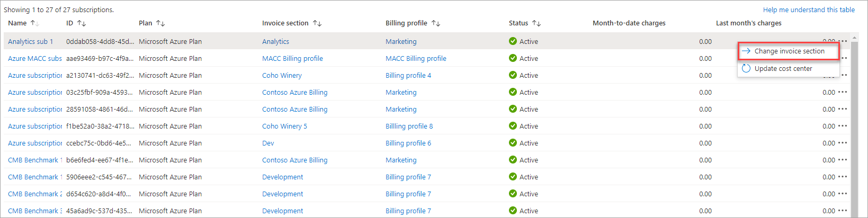Viewport: 868px width, 218px height.
Task: Click Month-to-date charges column header
Action: [629, 23]
